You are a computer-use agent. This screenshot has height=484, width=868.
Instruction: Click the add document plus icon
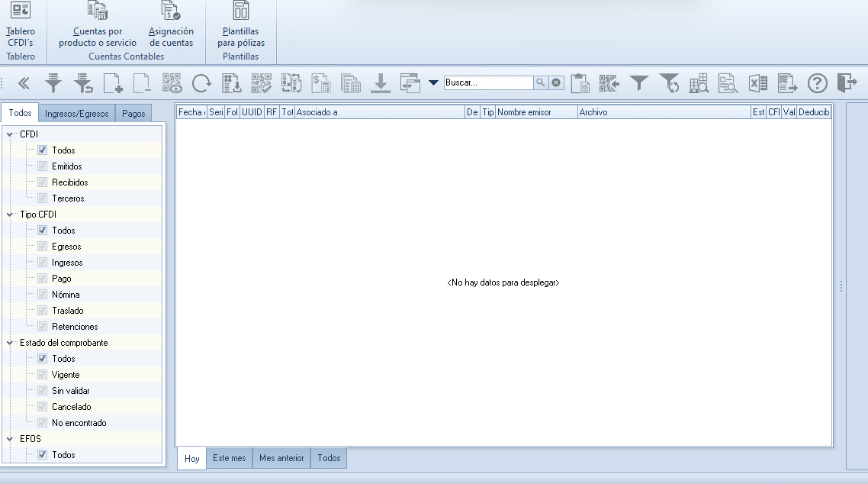click(113, 83)
